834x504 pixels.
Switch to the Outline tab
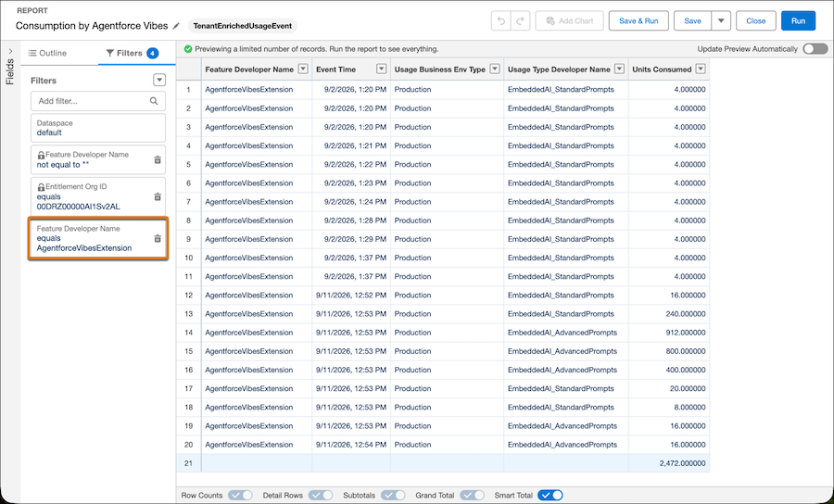coord(47,53)
